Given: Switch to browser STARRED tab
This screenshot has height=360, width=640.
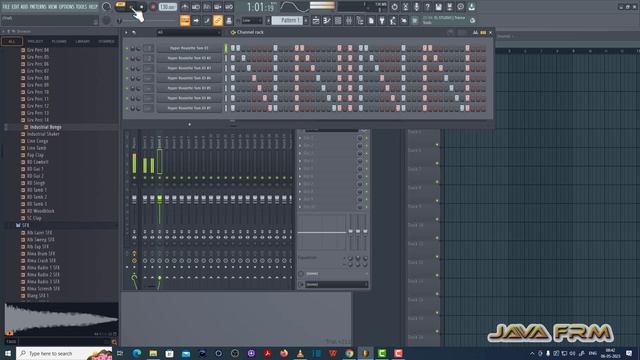Looking at the screenshot, I should pyautogui.click(x=107, y=41).
